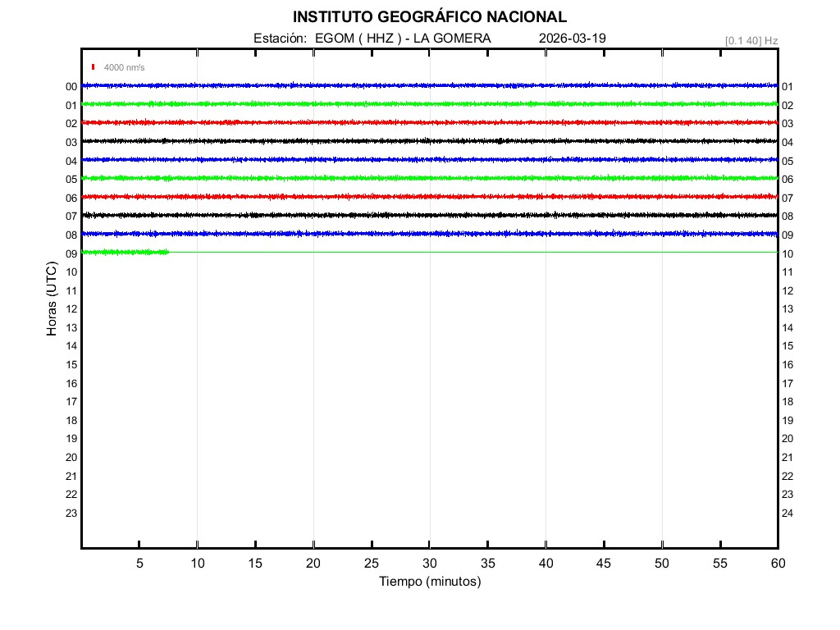Select the 45 minute tick on time axis
Viewport: 840px width, 630px height.
pyautogui.click(x=604, y=564)
